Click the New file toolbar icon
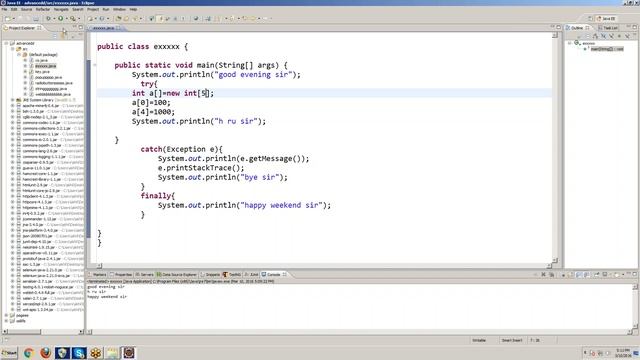The image size is (640, 360). [x=7, y=18]
